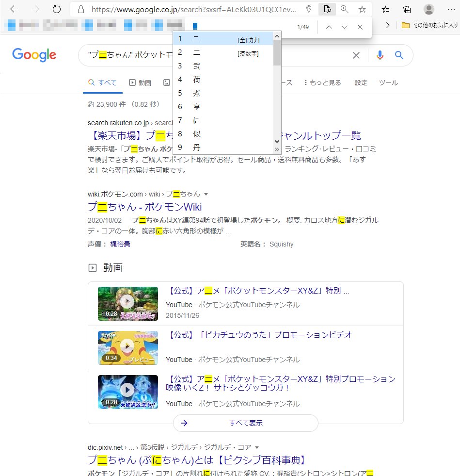Click the location pin icon in address bar
The width and height of the screenshot is (460, 476).
point(309,9)
